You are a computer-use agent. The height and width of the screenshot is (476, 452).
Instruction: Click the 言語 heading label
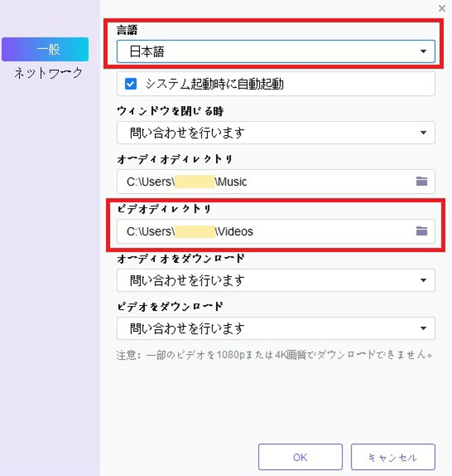(x=127, y=30)
